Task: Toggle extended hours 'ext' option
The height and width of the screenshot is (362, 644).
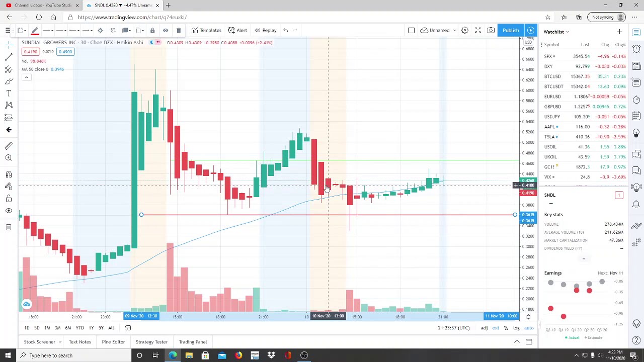Action: 496,328
